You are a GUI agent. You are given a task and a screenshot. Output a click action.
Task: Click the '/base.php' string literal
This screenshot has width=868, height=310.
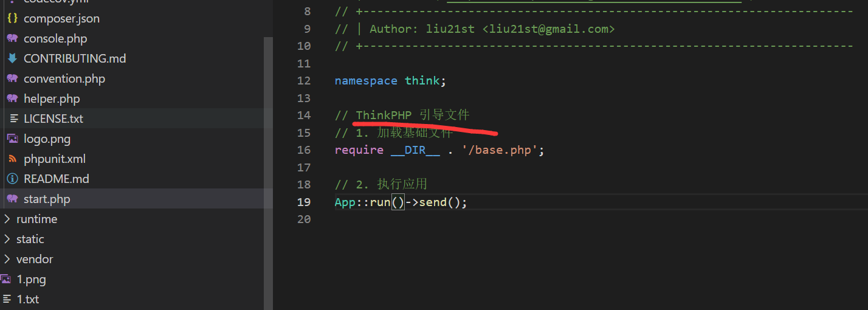coord(500,150)
